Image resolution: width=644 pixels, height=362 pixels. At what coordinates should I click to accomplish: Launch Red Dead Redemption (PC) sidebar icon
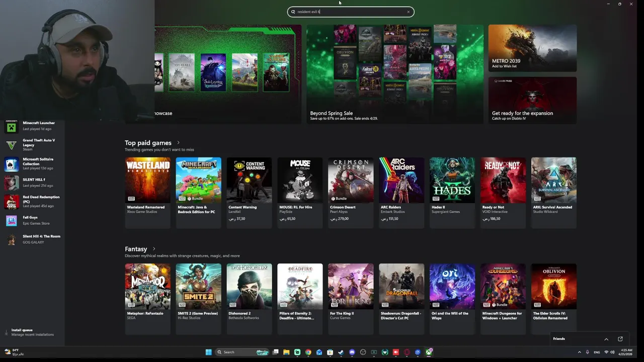point(11,202)
